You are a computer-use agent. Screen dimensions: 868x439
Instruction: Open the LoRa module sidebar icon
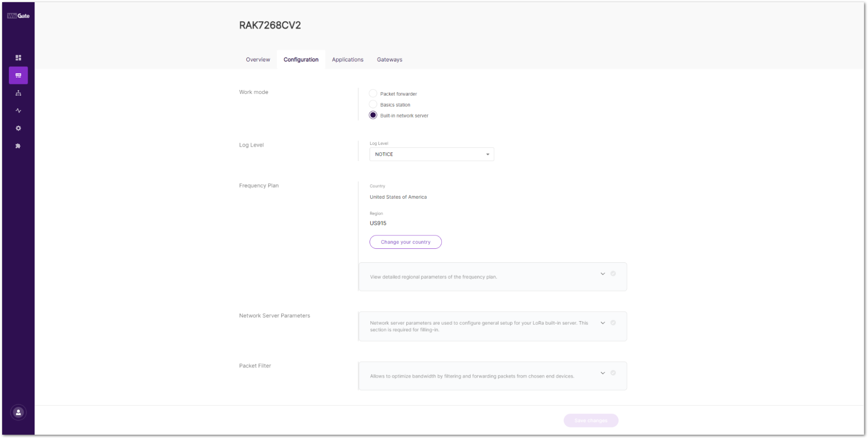19,75
